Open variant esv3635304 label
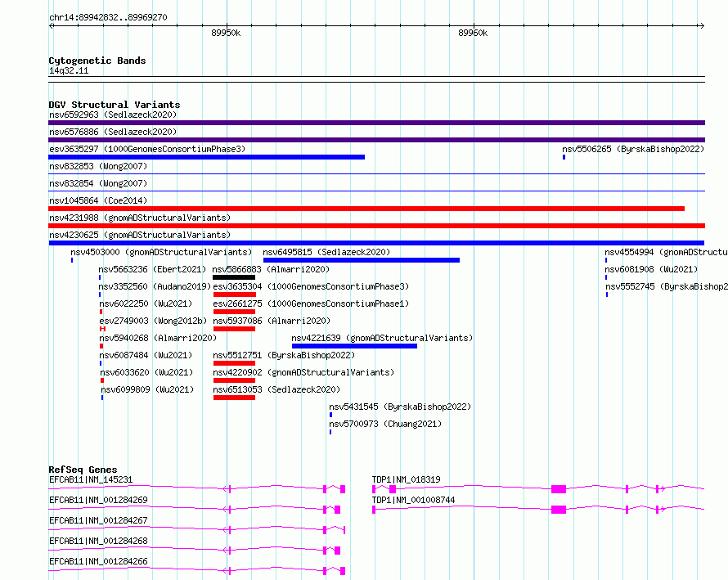The image size is (728, 580). click(311, 286)
